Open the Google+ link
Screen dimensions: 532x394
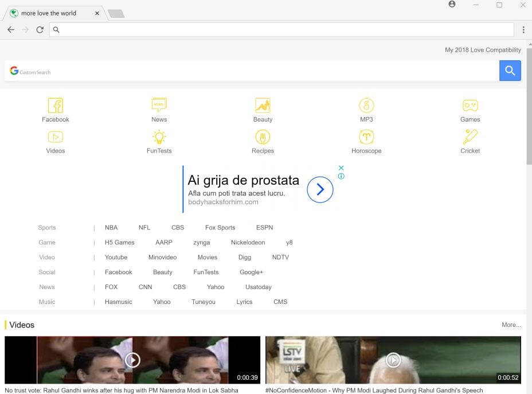click(251, 272)
